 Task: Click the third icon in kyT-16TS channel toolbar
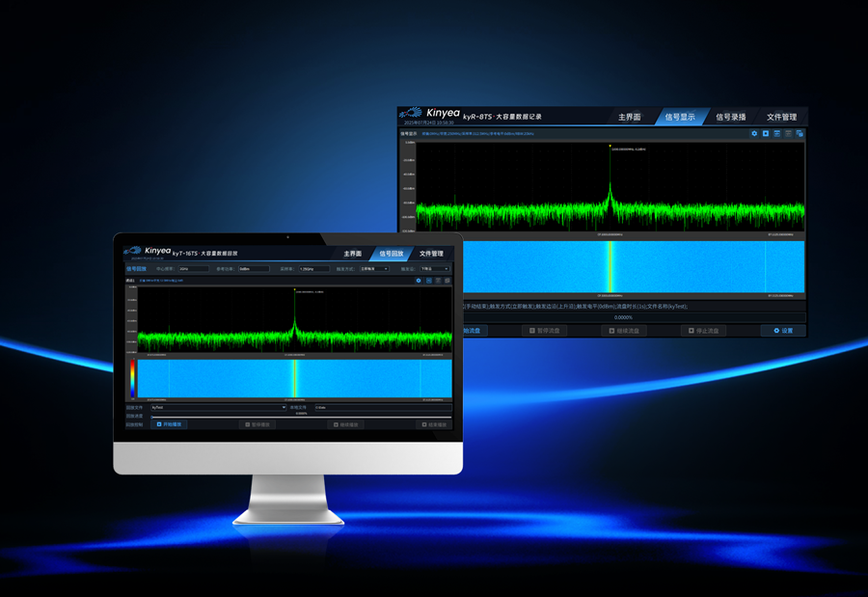438,281
